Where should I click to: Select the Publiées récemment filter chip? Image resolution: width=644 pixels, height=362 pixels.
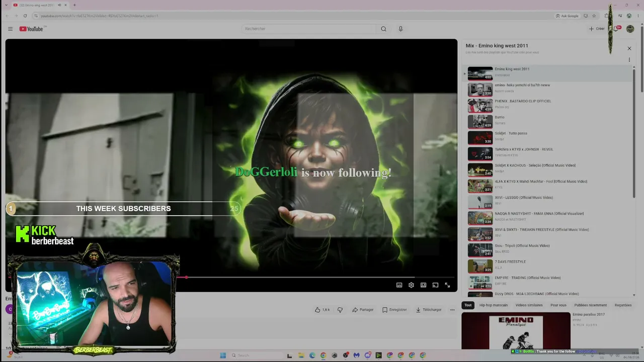[x=591, y=305]
